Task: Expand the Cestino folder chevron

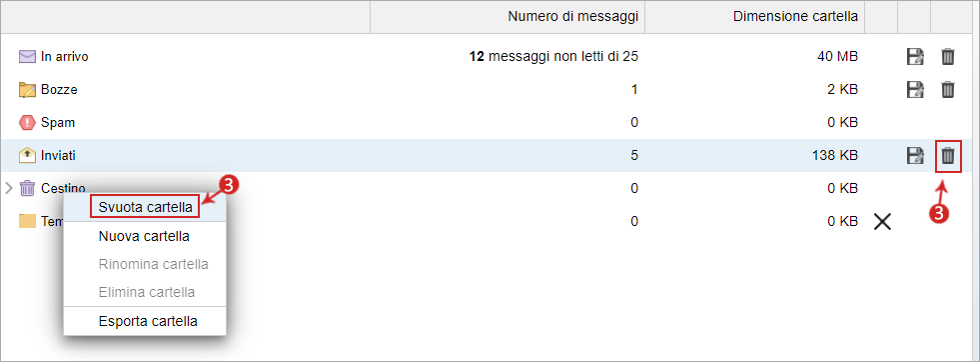Action: pos(9,188)
